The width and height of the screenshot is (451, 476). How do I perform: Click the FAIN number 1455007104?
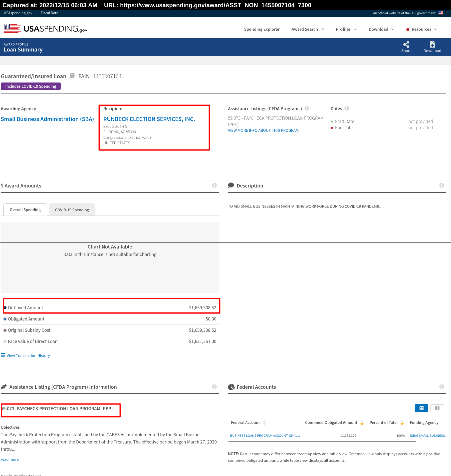click(107, 76)
